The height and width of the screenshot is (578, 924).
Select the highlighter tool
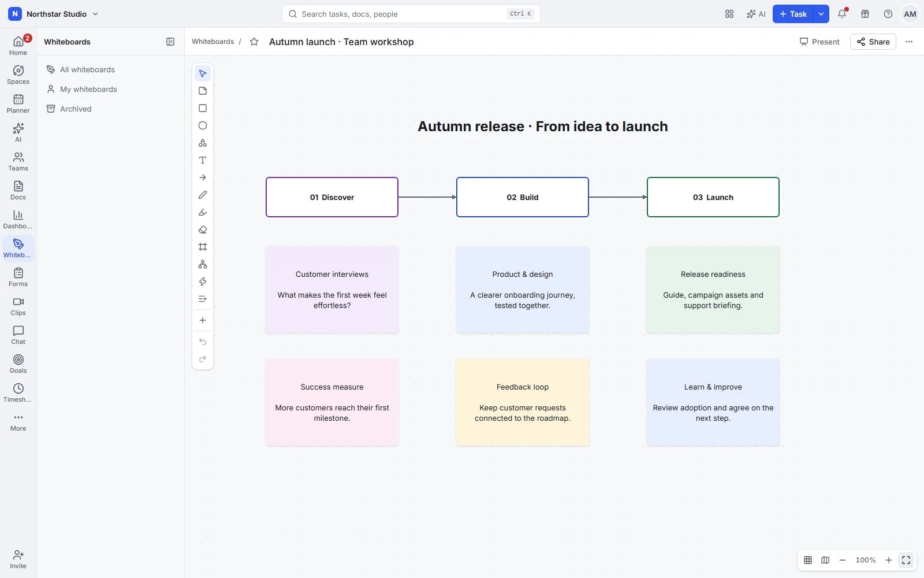pyautogui.click(x=203, y=212)
